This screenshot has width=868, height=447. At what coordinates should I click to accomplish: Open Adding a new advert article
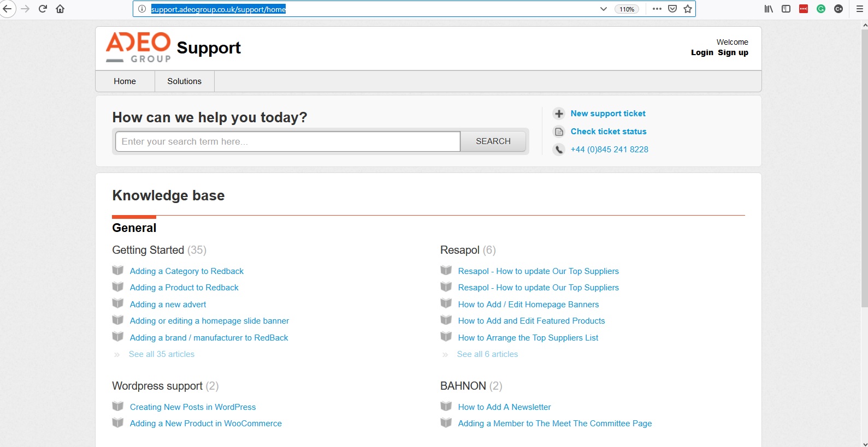(x=168, y=305)
